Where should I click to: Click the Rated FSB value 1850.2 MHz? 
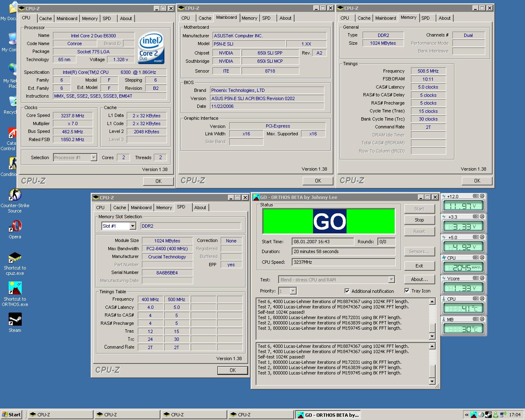click(x=73, y=139)
